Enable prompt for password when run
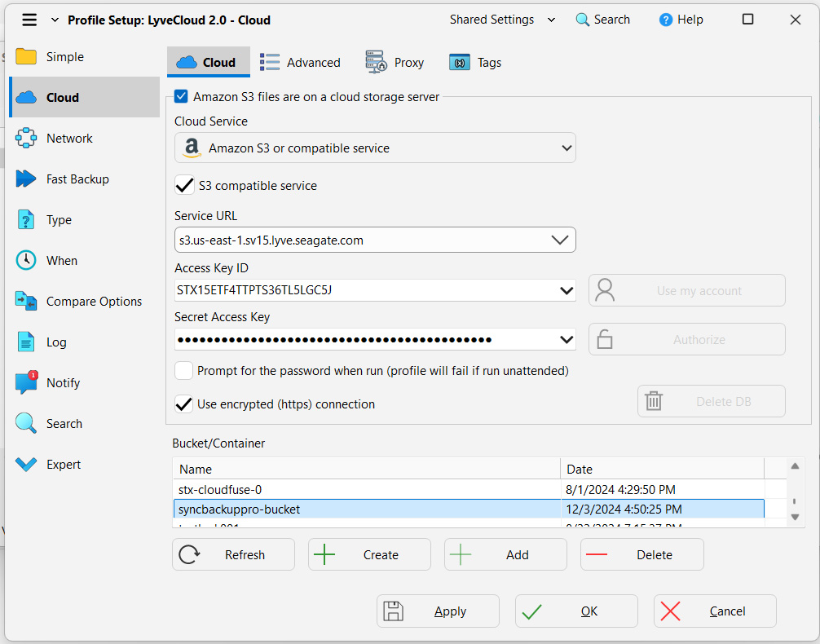Image resolution: width=820 pixels, height=644 pixels. tap(183, 370)
